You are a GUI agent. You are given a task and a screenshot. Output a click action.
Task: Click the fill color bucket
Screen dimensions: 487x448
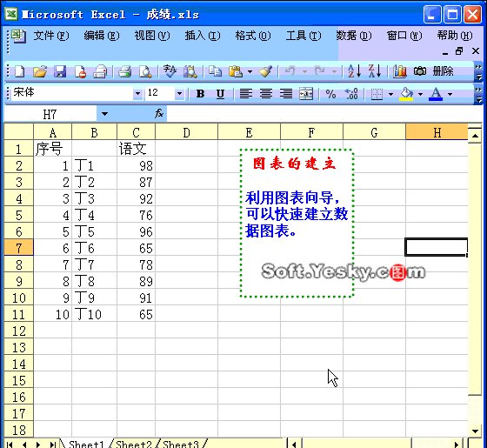[x=406, y=94]
